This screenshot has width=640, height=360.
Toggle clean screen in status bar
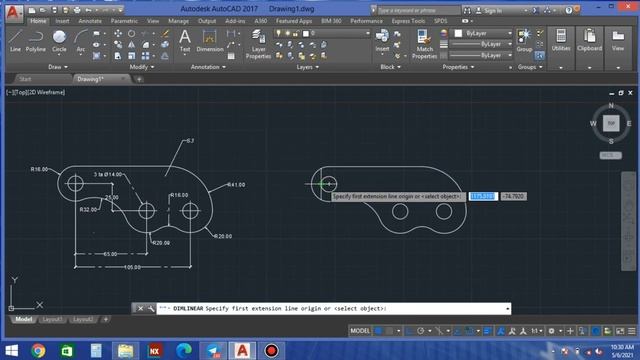click(620, 331)
